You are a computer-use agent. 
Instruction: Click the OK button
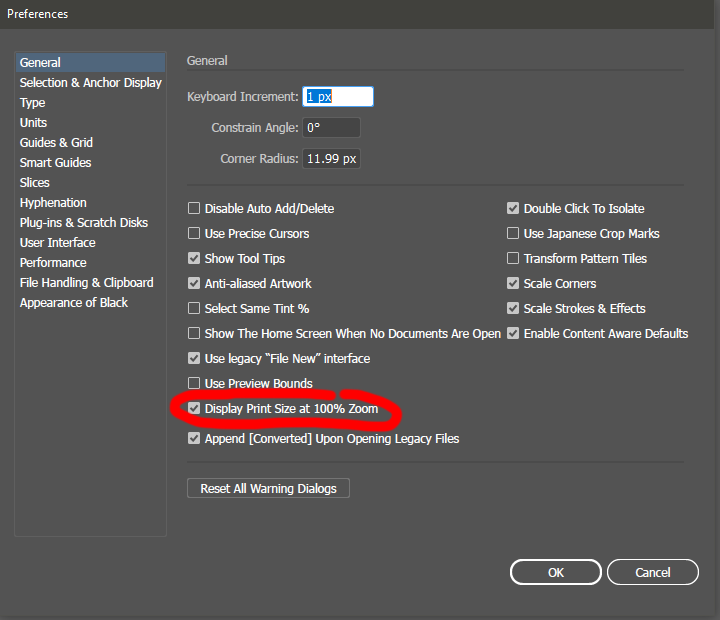(556, 572)
